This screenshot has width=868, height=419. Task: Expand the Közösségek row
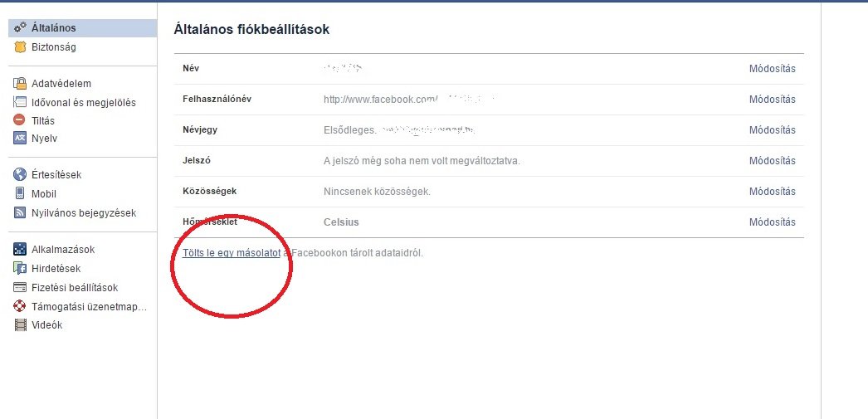(x=772, y=192)
